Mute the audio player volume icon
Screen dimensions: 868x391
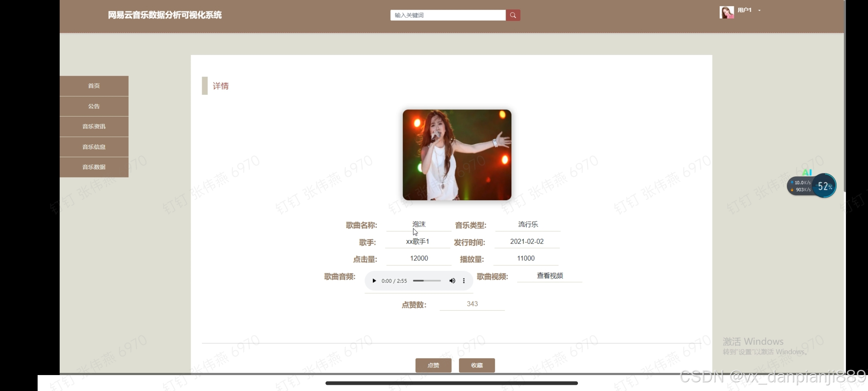click(452, 281)
